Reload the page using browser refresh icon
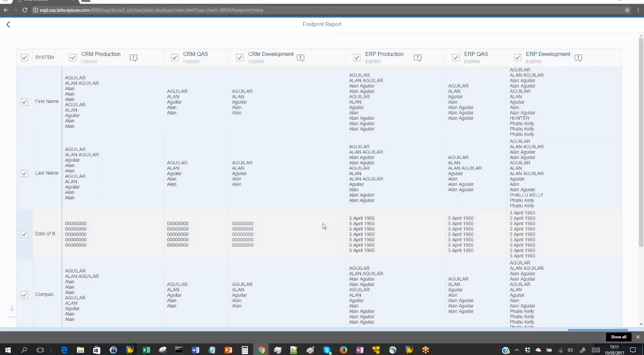 coord(25,10)
